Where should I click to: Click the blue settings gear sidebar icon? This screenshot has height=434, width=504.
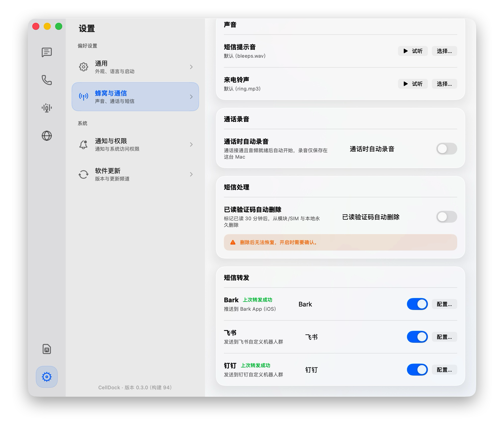click(47, 377)
